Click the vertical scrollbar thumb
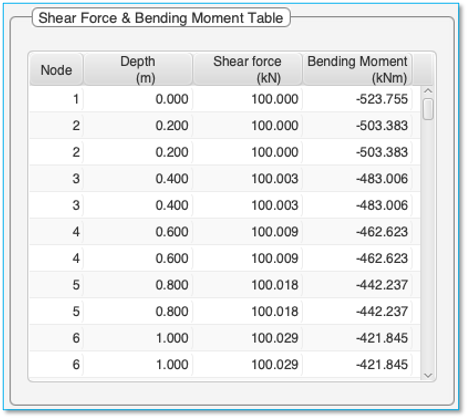Screen dimensions: 468x418 pyautogui.click(x=428, y=109)
